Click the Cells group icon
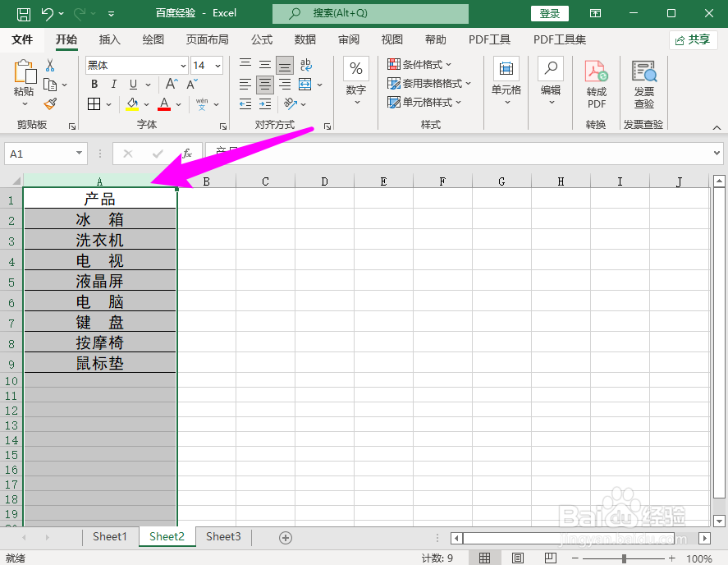Screen dimensions: 728x565 coord(506,69)
